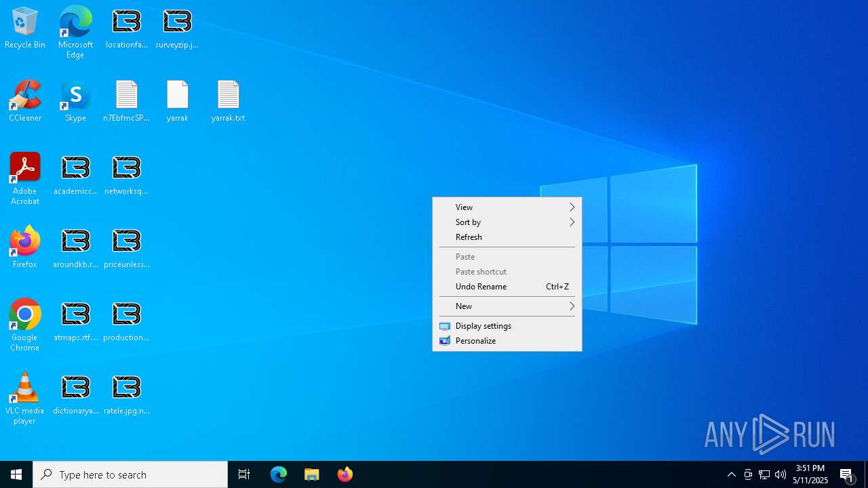The width and height of the screenshot is (868, 488).
Task: Select the dictionarya... file icon
Action: [x=75, y=394]
